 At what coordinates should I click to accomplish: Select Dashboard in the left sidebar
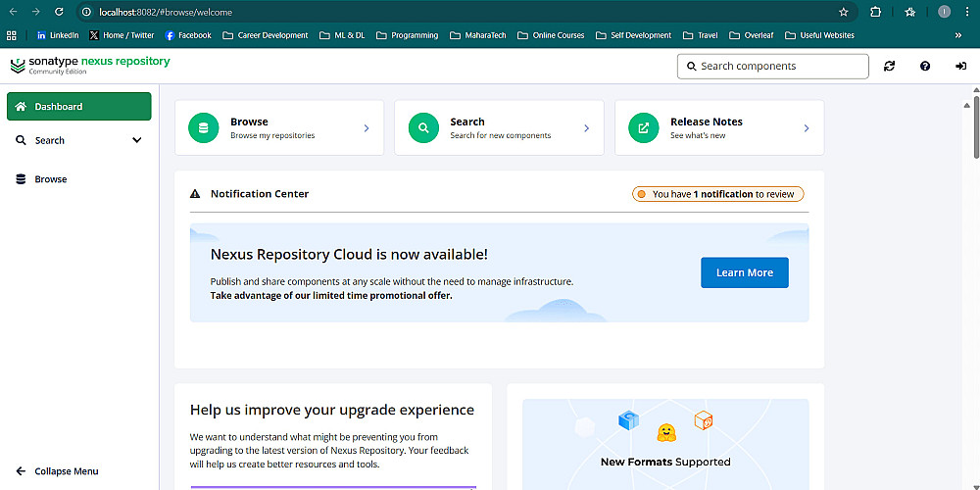78,106
